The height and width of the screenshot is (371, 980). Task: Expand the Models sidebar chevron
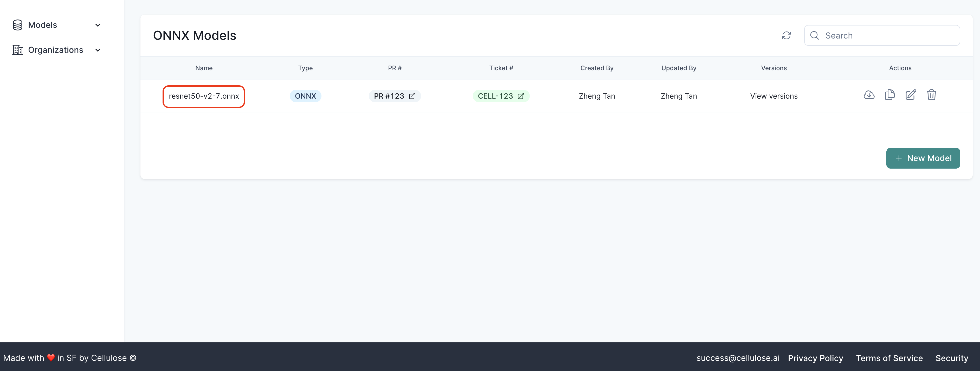(x=98, y=25)
